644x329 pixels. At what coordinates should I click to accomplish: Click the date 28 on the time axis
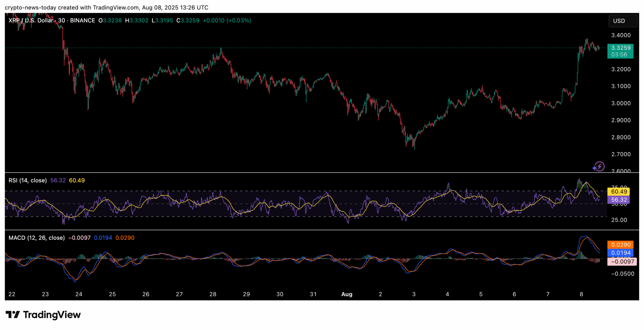(x=213, y=294)
